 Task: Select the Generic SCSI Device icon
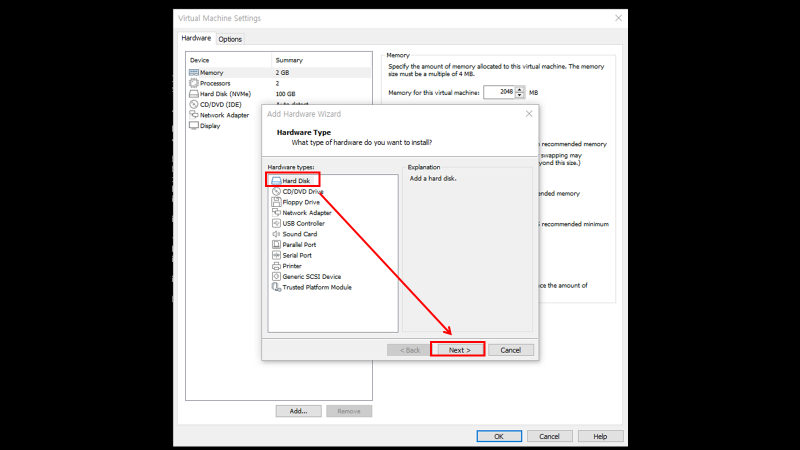276,277
